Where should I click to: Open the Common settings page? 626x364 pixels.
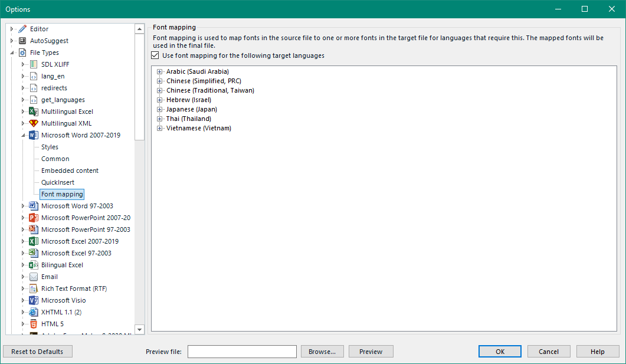pos(55,159)
